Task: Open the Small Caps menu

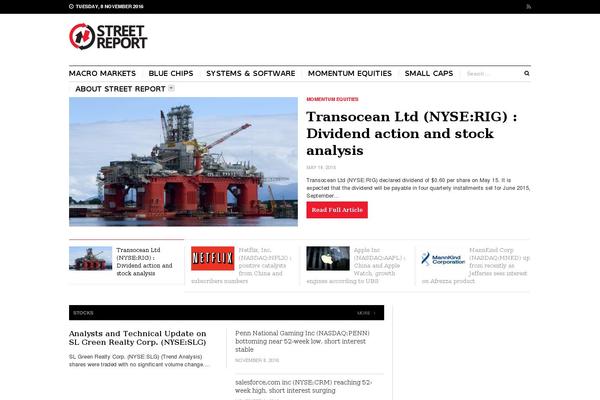Action: coord(429,73)
